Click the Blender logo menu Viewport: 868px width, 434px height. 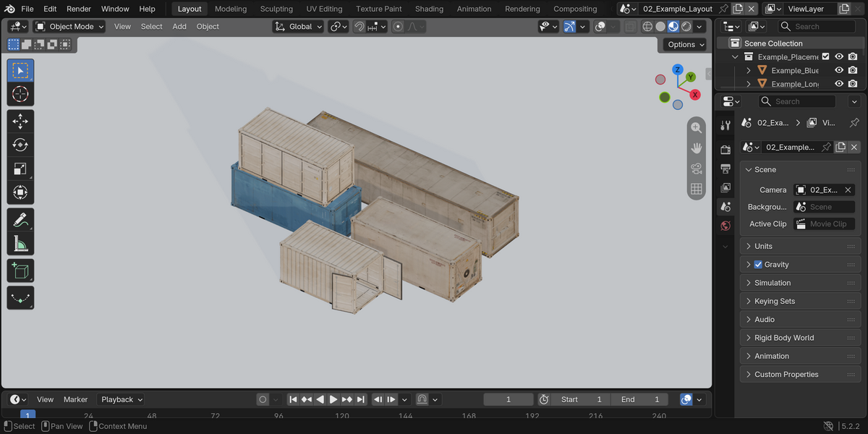point(8,9)
